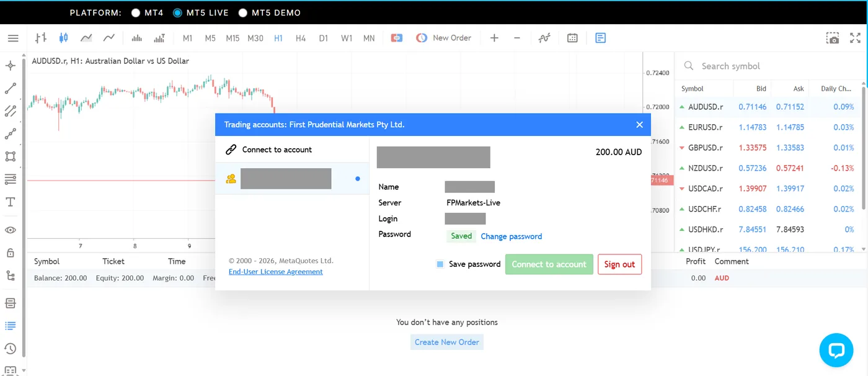Screen dimensions: 868x376
Task: Select AUDUSD.r row in Market Watch
Action: 768,107
